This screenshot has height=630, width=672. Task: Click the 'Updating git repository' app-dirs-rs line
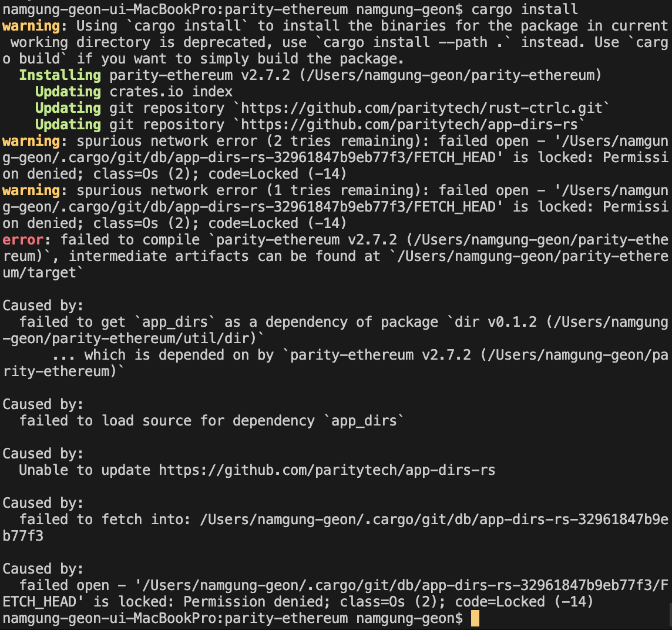(310, 125)
